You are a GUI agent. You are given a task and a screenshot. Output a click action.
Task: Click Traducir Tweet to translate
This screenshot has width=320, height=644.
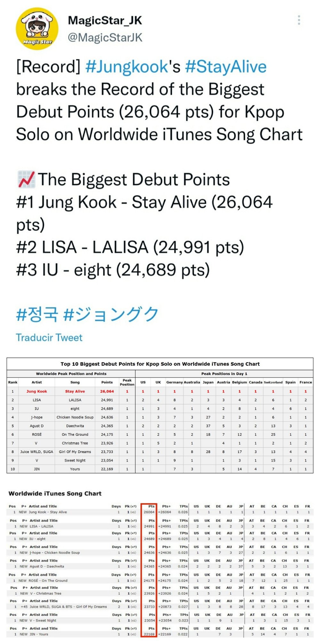tap(49, 337)
